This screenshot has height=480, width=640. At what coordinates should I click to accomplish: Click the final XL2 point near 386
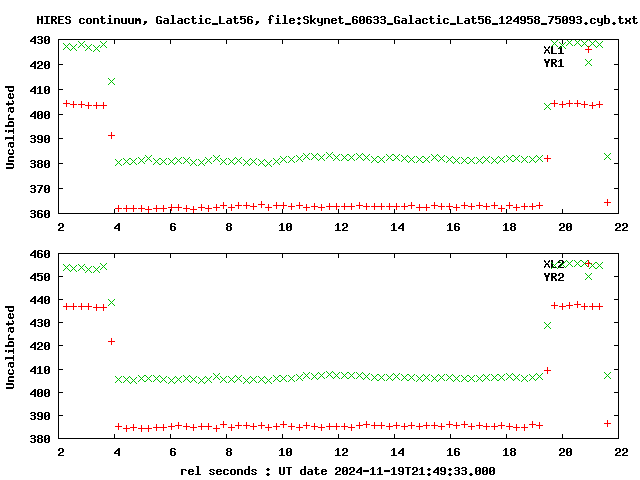607,424
